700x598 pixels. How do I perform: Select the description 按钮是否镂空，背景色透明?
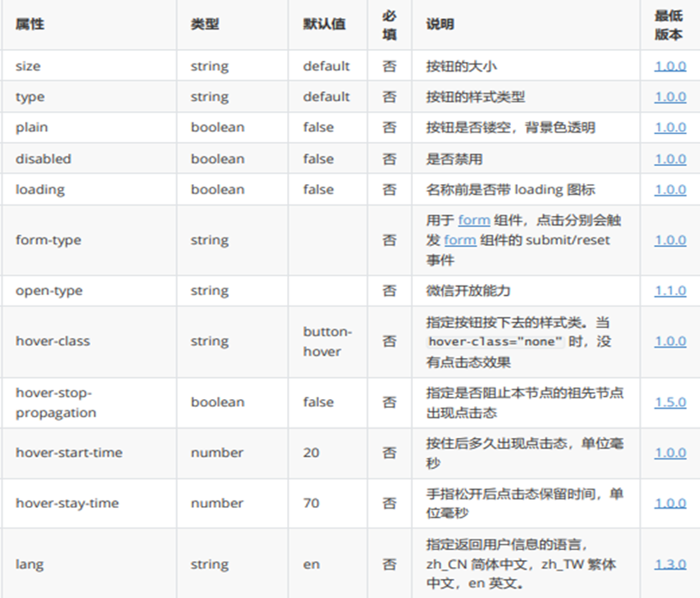click(511, 128)
